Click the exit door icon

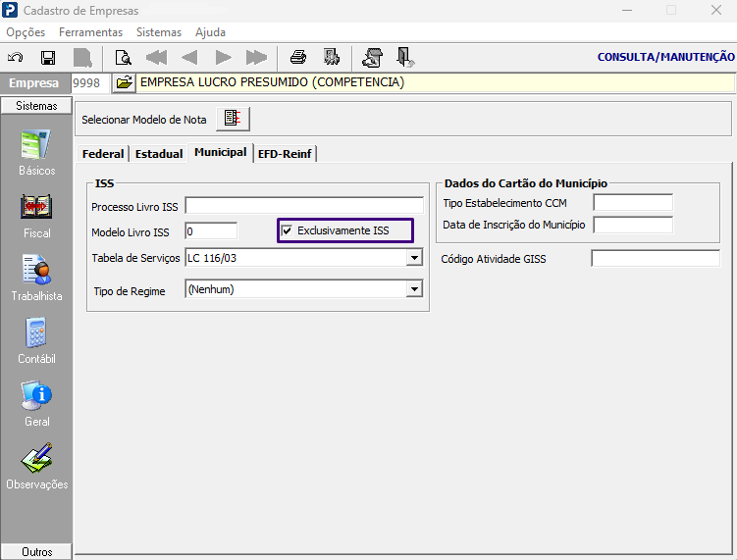pos(404,57)
